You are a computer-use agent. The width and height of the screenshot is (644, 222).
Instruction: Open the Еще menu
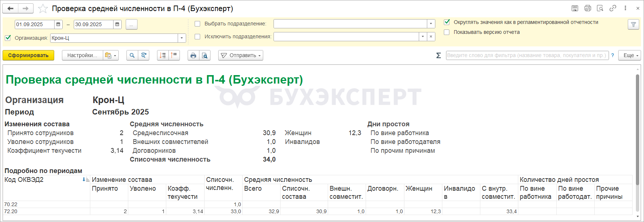[x=630, y=55]
